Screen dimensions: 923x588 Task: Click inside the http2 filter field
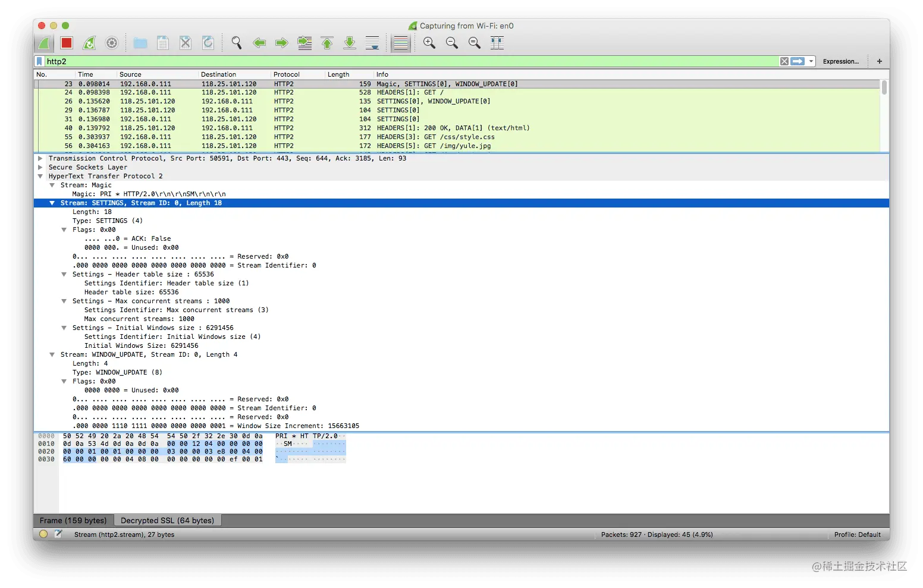(410, 61)
